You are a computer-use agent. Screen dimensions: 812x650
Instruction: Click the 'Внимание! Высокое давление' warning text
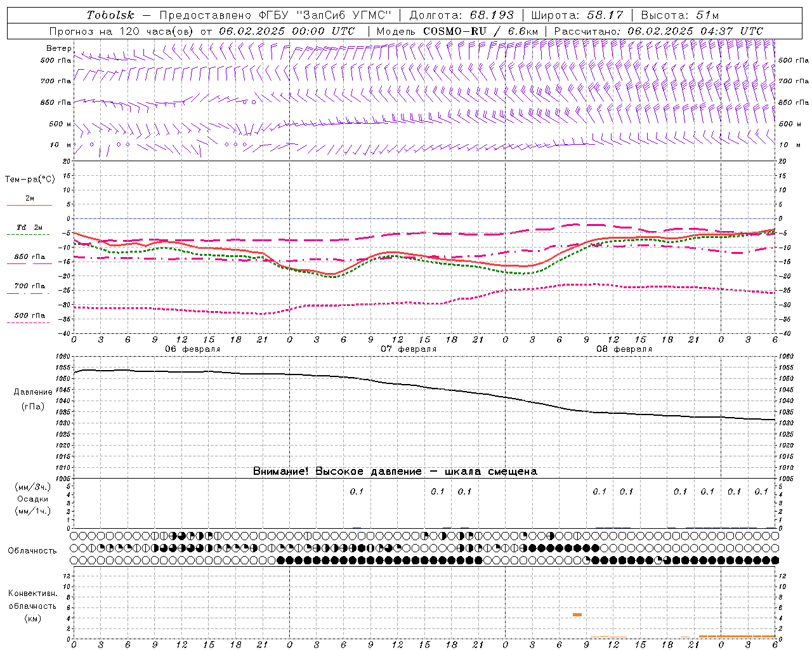click(337, 472)
